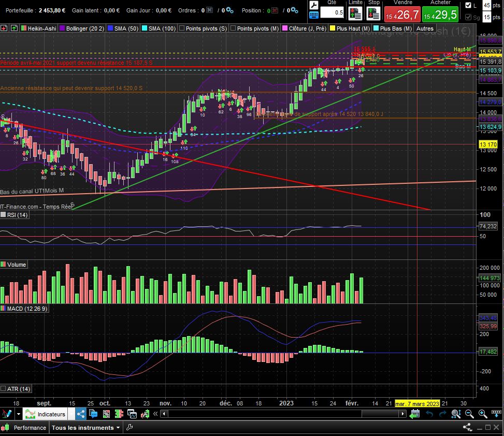Click the mar. 7 mars 2023 date marker
504x436 pixels.
417,403
